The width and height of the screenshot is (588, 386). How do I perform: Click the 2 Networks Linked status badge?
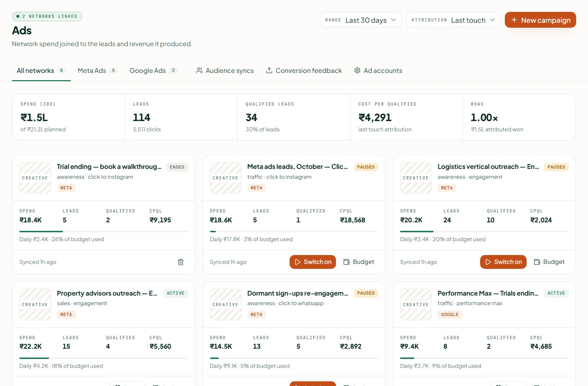pyautogui.click(x=47, y=16)
